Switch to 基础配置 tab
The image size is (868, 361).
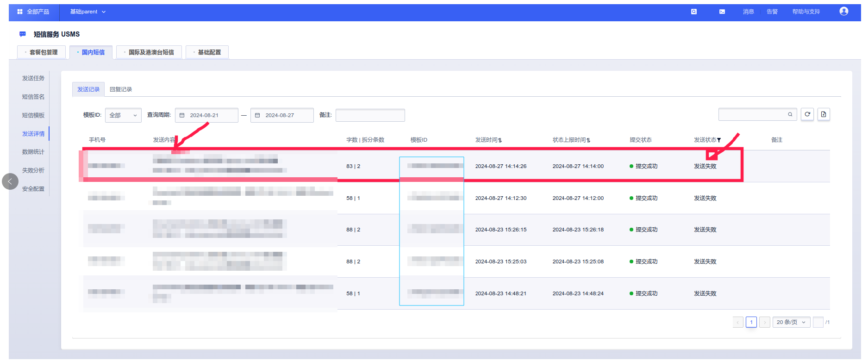point(207,52)
